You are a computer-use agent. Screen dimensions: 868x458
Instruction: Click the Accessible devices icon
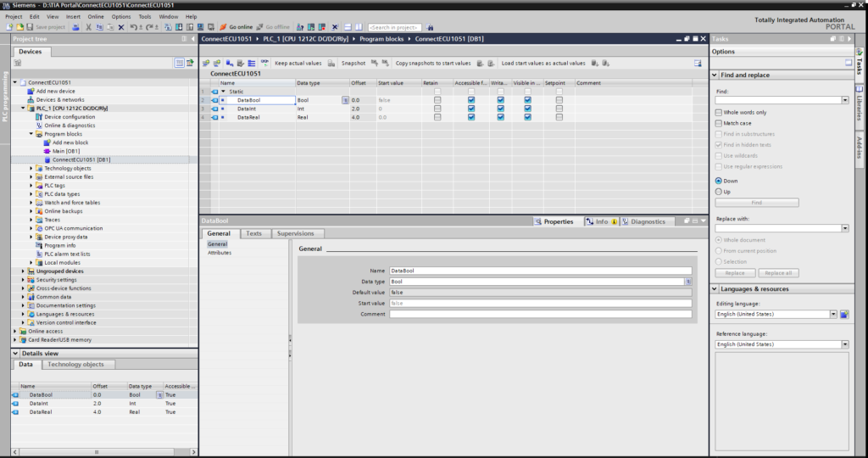[300, 27]
